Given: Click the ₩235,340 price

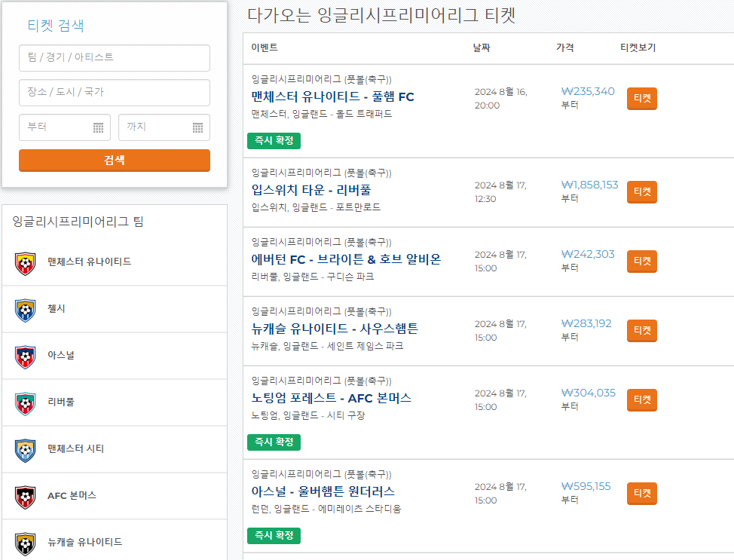Looking at the screenshot, I should 588,91.
